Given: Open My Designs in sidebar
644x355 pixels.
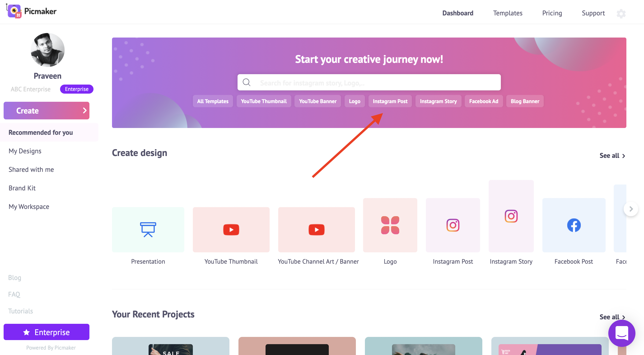Looking at the screenshot, I should [x=25, y=151].
